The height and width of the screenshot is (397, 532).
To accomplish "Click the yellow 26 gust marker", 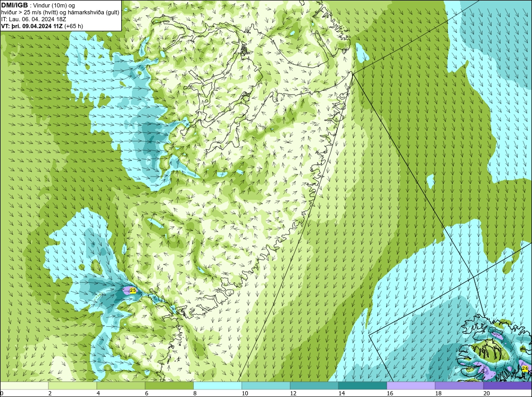I will point(525,368).
